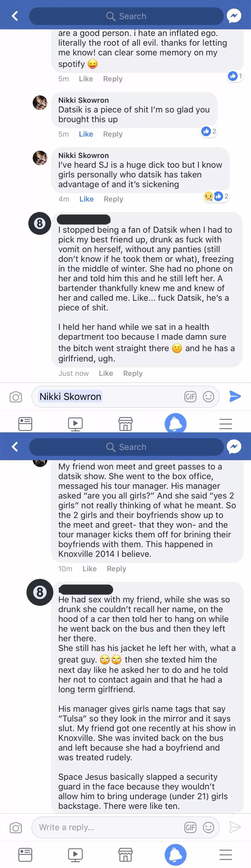Like Nikki's comment about SJ
Image resolution: width=251 pixels, height=868 pixels.
pyautogui.click(x=86, y=199)
